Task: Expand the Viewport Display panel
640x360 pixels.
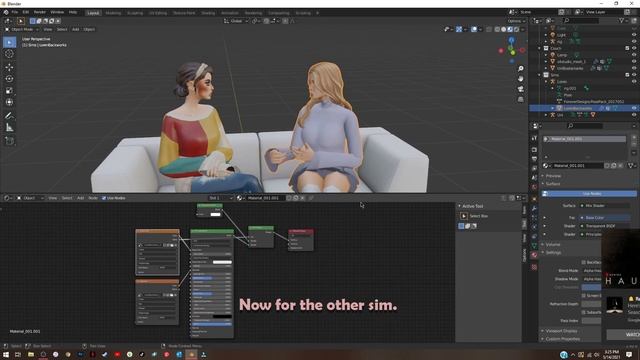Action: click(x=560, y=331)
